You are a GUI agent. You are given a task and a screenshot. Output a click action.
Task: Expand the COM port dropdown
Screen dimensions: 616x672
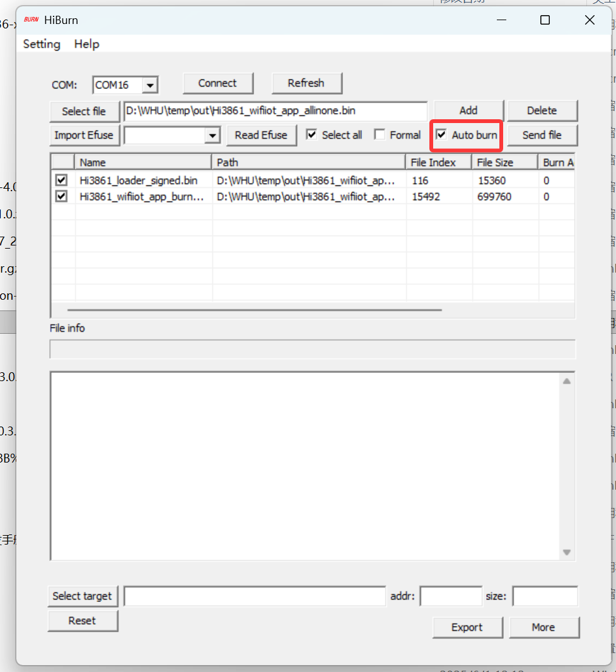(x=150, y=85)
